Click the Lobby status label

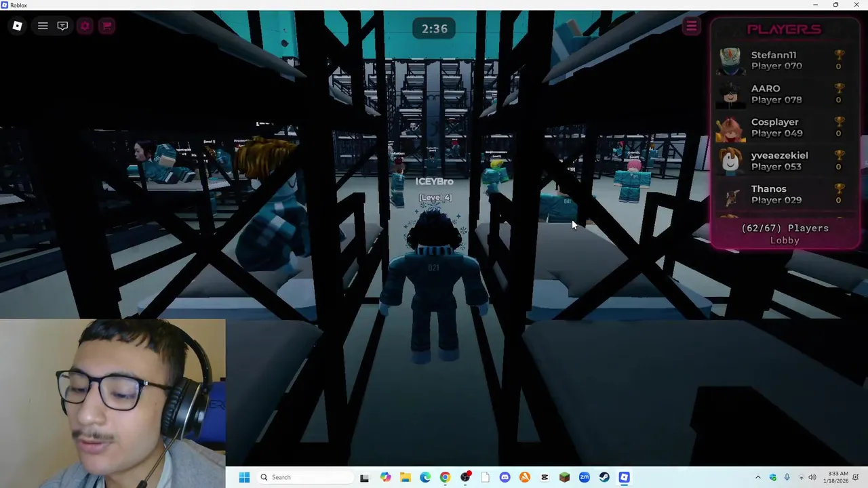[x=785, y=241]
